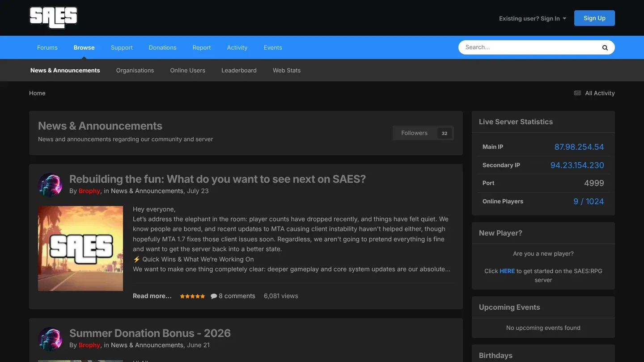Open Brophy's avatar on Summer Donation Bonus post
This screenshot has width=644, height=362.
[x=50, y=339]
